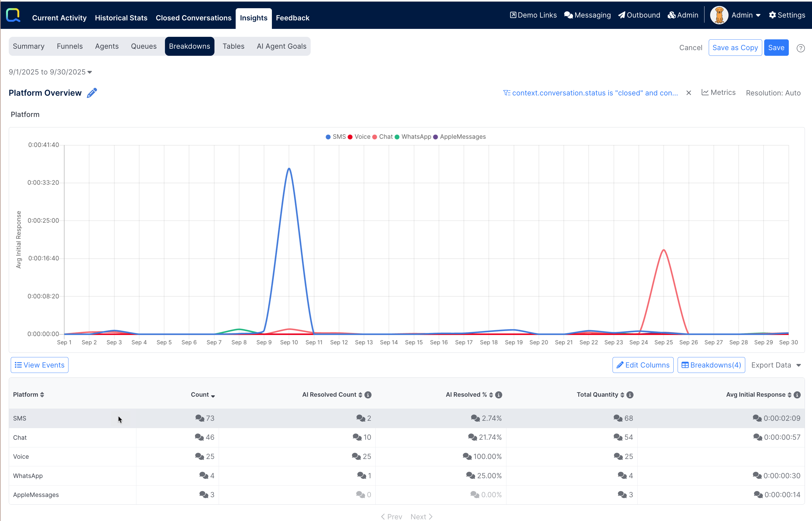Image resolution: width=812 pixels, height=521 pixels.
Task: Go to Closed Conversations tab
Action: 193,18
